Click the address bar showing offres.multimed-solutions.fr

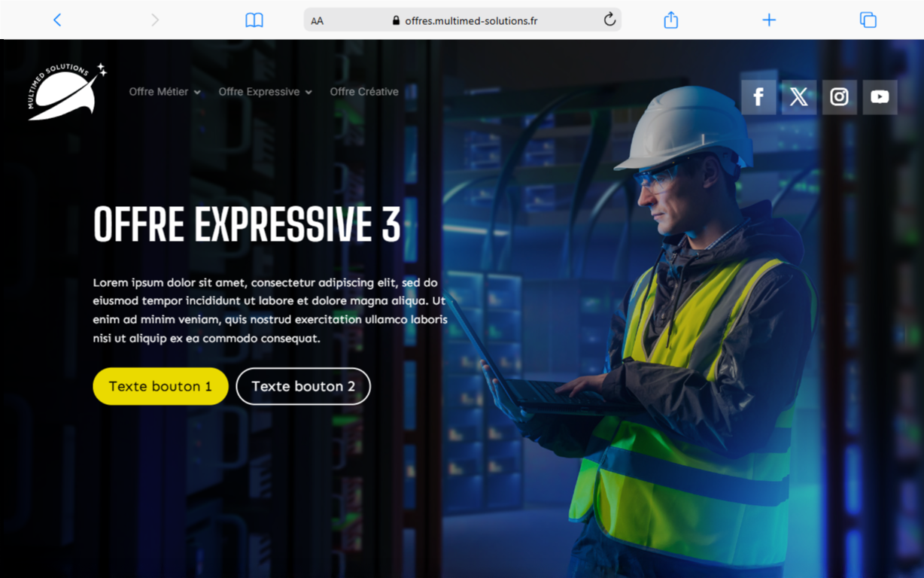coord(463,20)
